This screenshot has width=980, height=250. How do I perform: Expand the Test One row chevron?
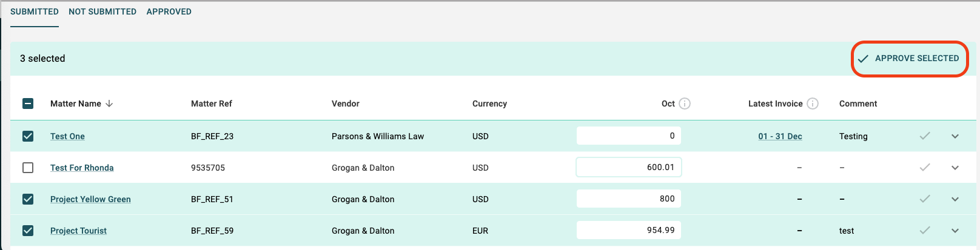(955, 136)
